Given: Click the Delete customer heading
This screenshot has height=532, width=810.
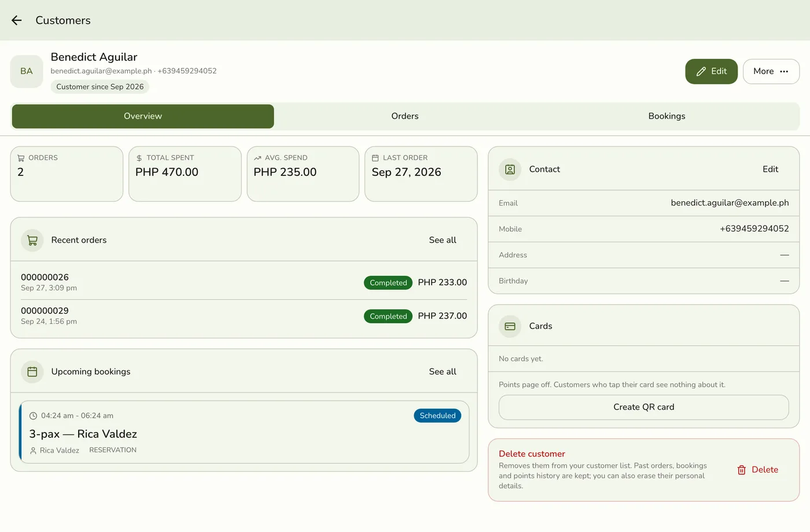Looking at the screenshot, I should [x=532, y=454].
